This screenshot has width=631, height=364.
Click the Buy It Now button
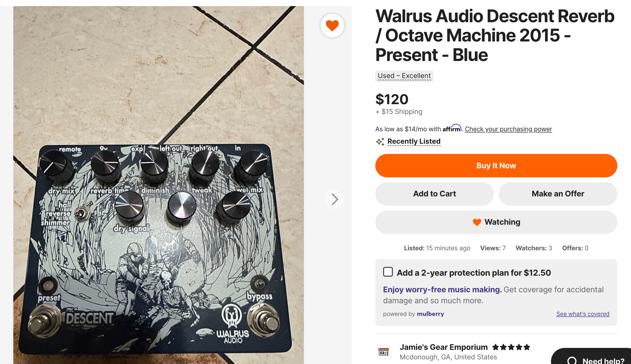[496, 165]
